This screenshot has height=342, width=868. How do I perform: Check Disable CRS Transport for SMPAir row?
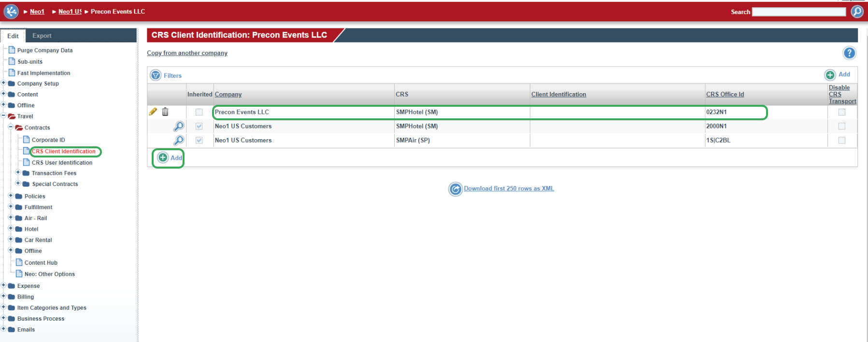[842, 140]
